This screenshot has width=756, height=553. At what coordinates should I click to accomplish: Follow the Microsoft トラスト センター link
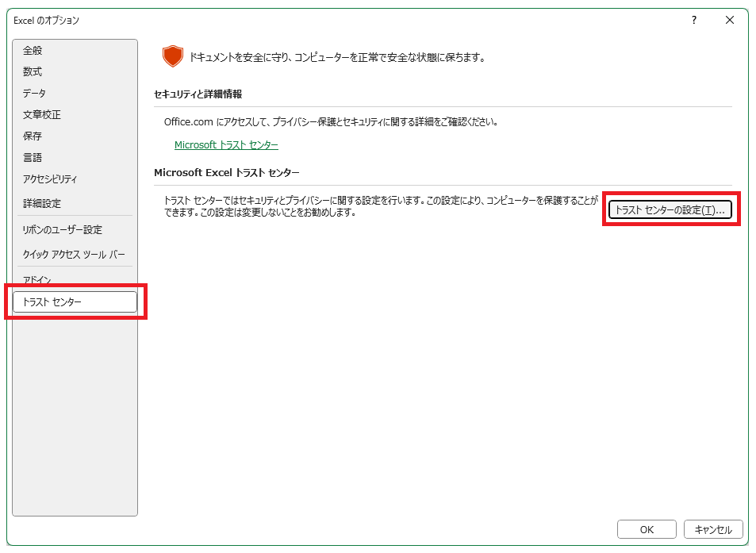[226, 145]
